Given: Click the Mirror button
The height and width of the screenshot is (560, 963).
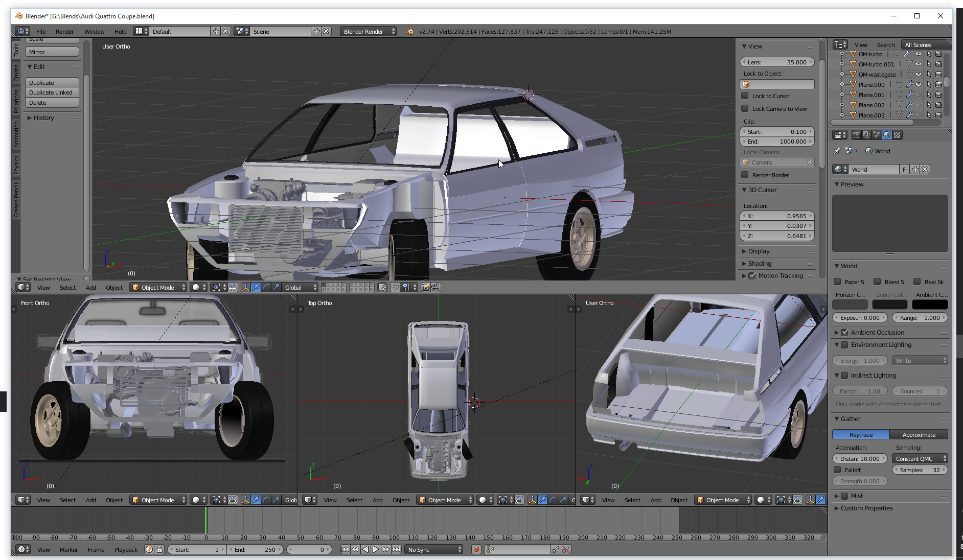Looking at the screenshot, I should coord(53,52).
